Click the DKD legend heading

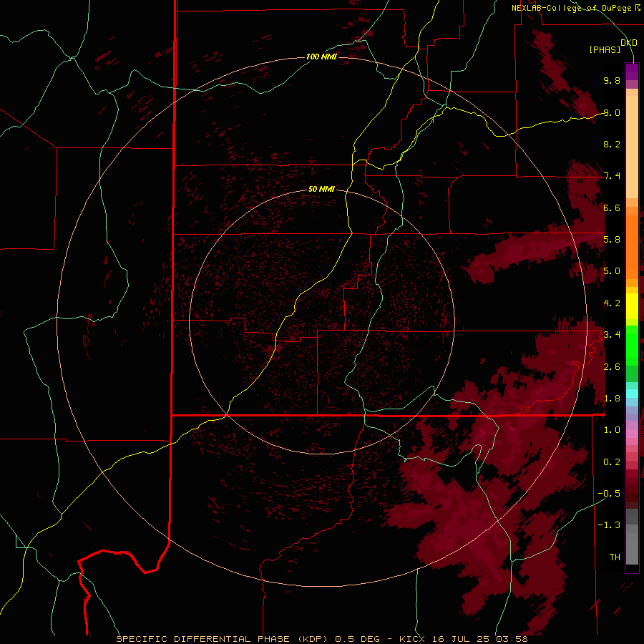tap(628, 43)
